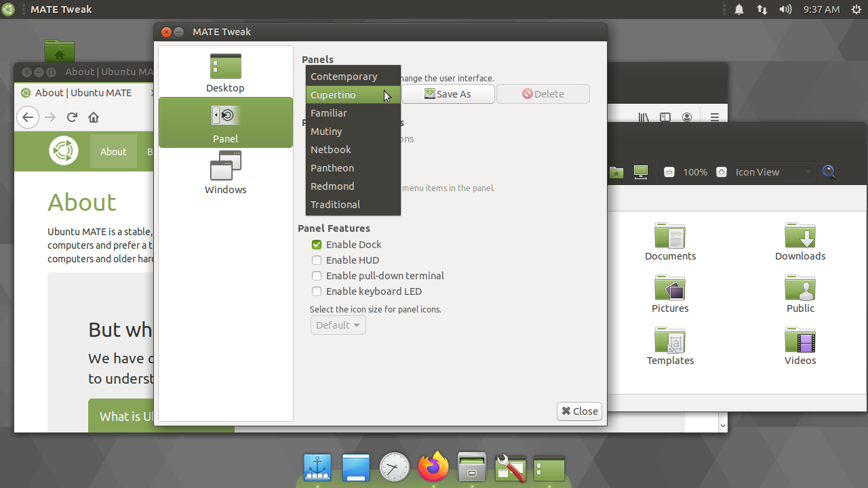Click Ubuntu MATE logo on website
The width and height of the screenshot is (868, 488).
tap(64, 150)
